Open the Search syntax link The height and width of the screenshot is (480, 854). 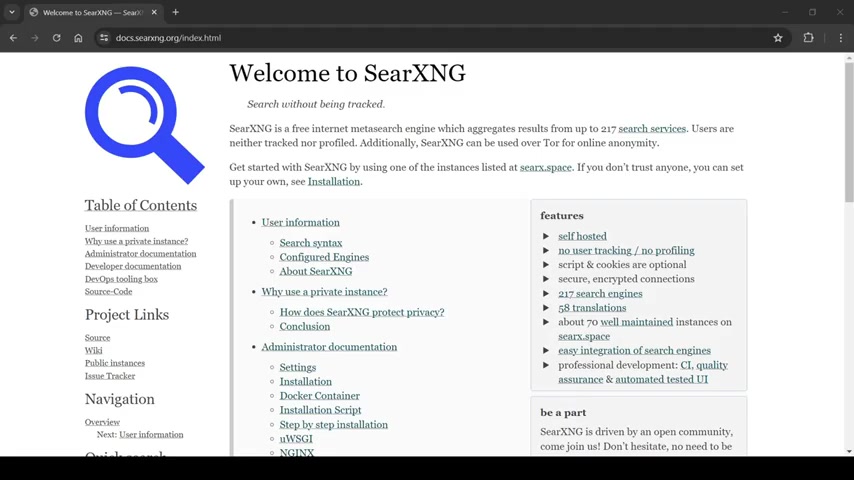tap(311, 242)
